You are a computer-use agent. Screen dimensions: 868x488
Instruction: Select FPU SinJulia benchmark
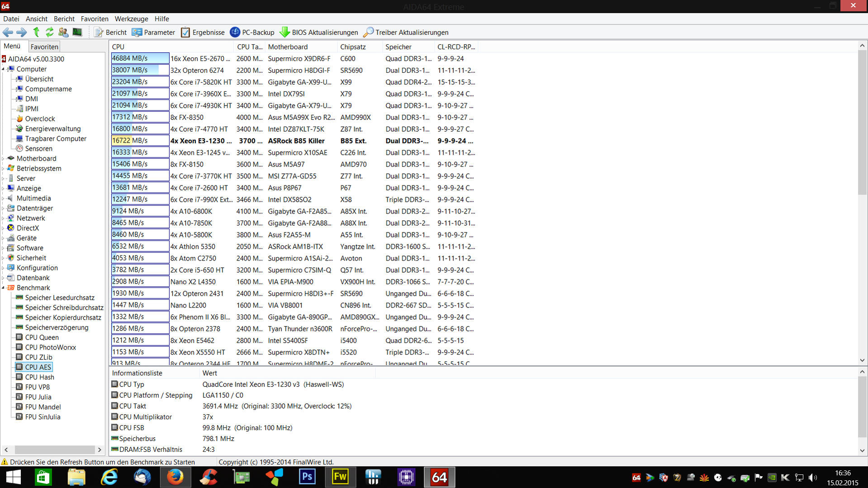coord(43,417)
